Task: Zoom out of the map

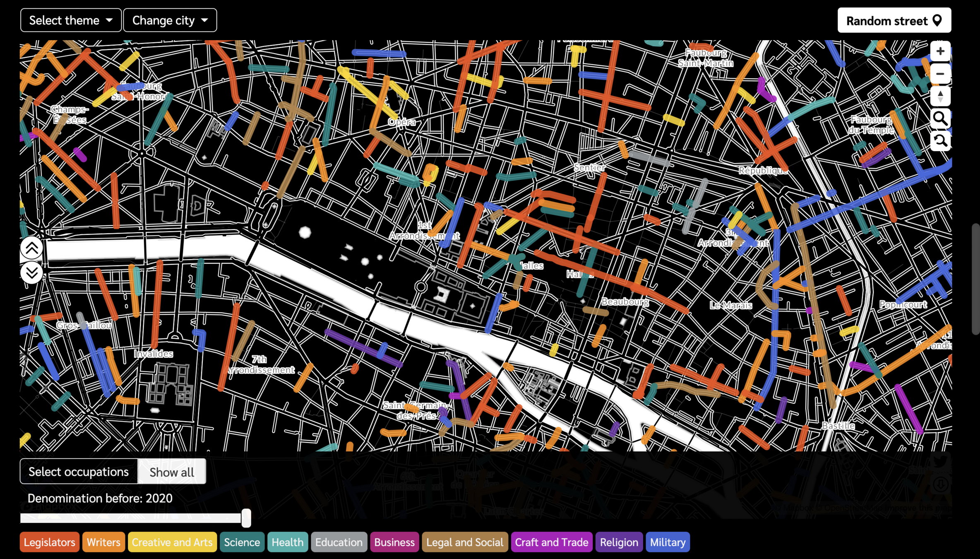Action: tap(940, 74)
